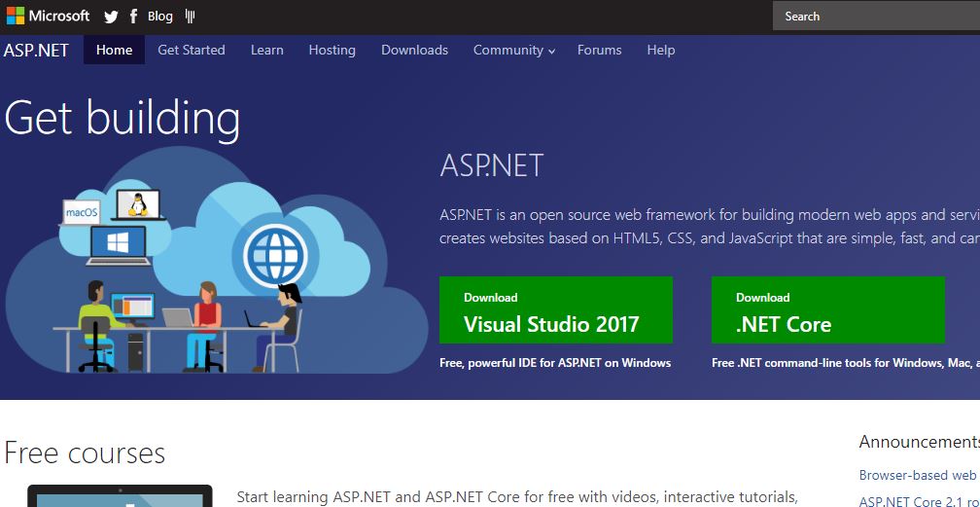Open Browser-based web announcement link

(x=920, y=475)
